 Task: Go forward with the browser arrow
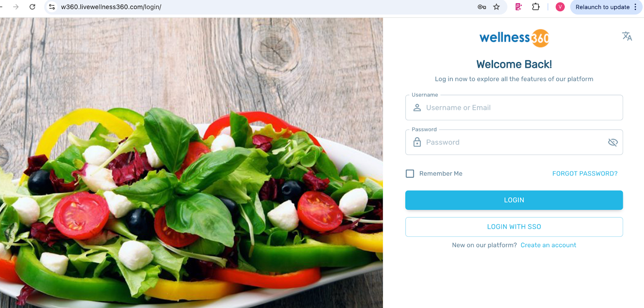[x=16, y=7]
